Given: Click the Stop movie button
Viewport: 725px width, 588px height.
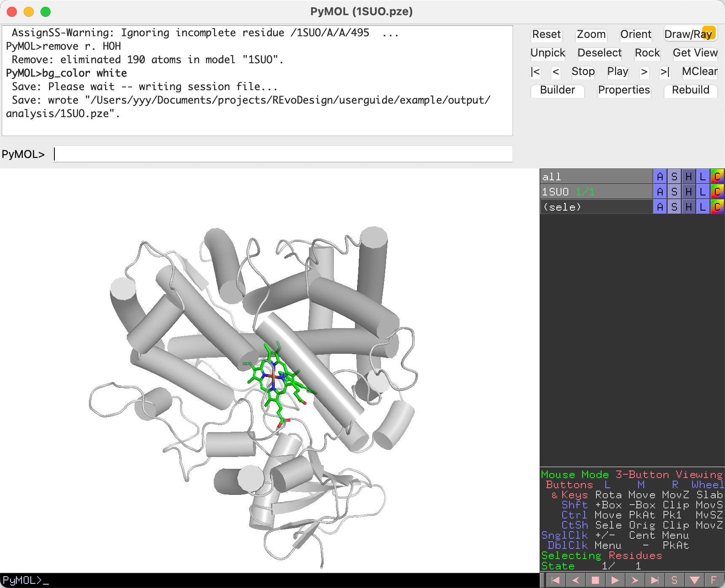Looking at the screenshot, I should [x=583, y=72].
